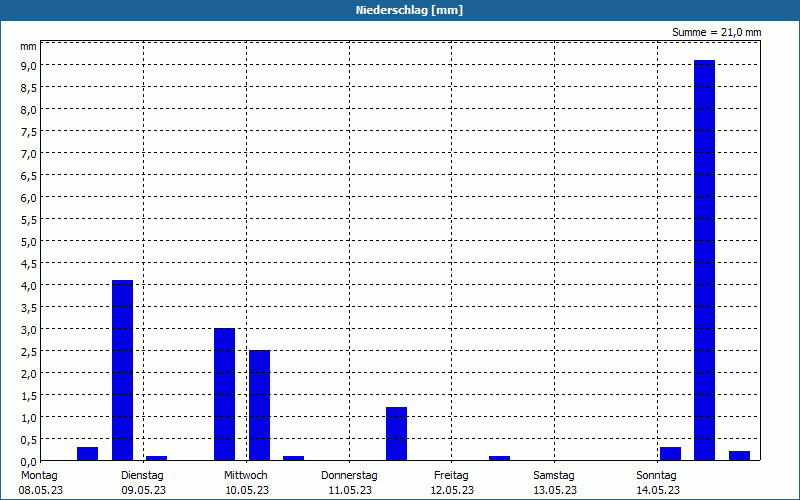Click the 3,0 mm bar before Mittwoch
This screenshot has height=500, width=800.
tap(224, 394)
